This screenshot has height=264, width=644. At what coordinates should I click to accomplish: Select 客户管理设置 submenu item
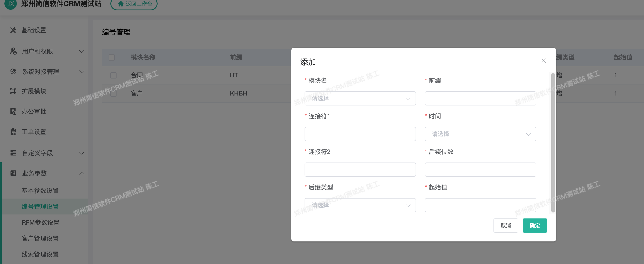coord(40,238)
